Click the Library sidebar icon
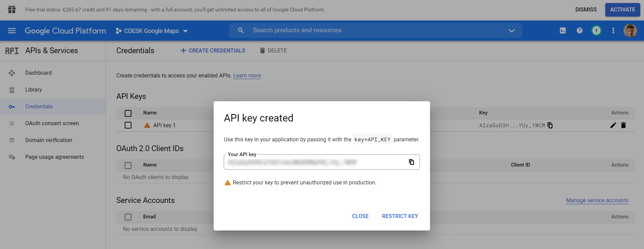The image size is (644, 249). [x=12, y=90]
